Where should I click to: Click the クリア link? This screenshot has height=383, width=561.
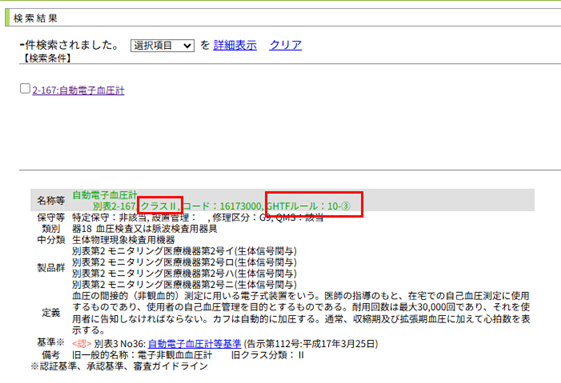(285, 45)
